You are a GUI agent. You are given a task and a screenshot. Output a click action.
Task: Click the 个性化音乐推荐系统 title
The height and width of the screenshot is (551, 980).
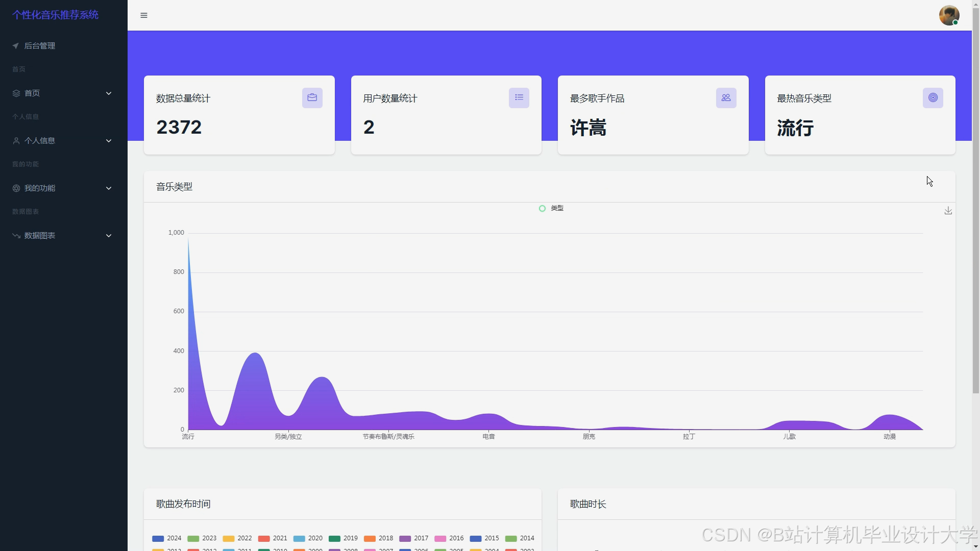pos(55,15)
